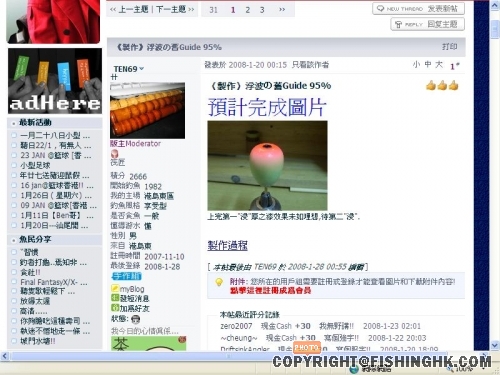Click the blue badge under last login date
Screen dimensions: 500x375
(x=126, y=276)
